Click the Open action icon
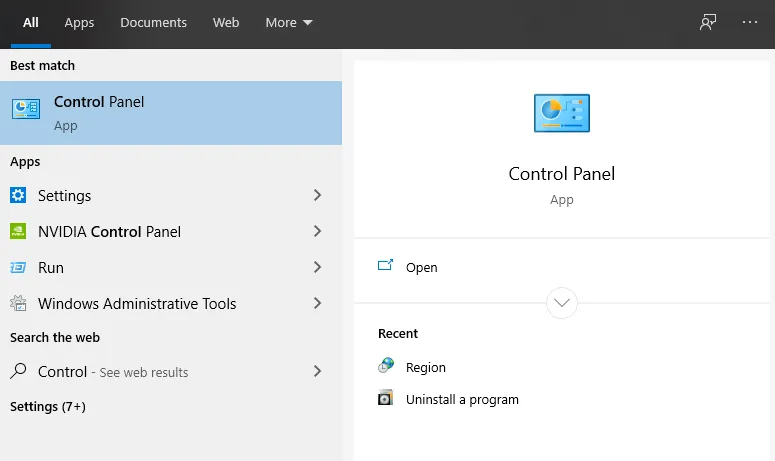This screenshot has width=775, height=461. pyautogui.click(x=386, y=266)
